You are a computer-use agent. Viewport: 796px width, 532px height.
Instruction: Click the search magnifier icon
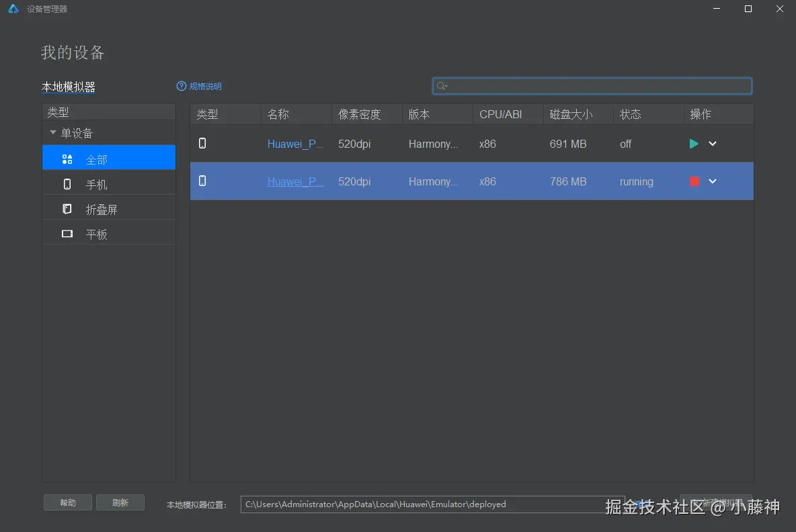(x=442, y=86)
